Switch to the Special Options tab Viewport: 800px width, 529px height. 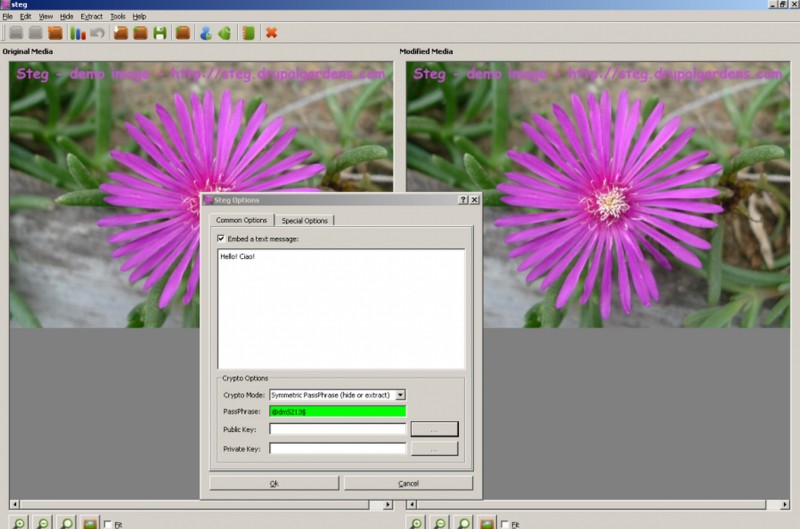coord(305,220)
